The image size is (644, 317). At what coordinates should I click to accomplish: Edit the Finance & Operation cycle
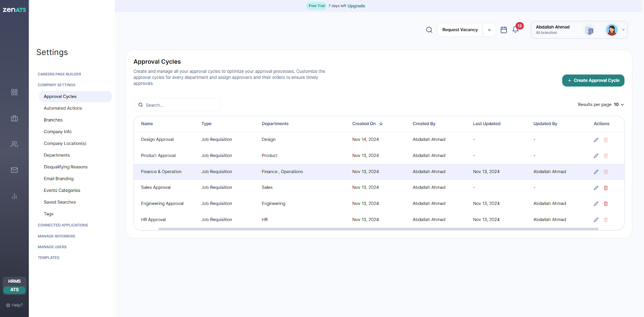point(596,172)
